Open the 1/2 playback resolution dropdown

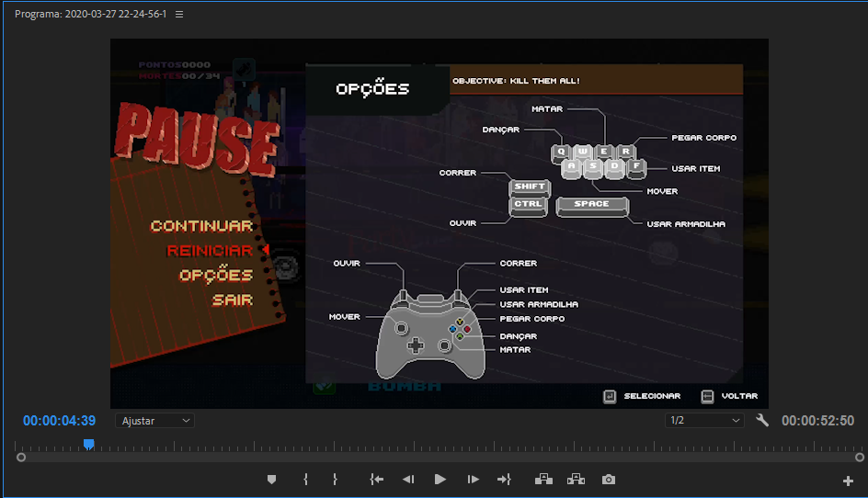(x=704, y=421)
